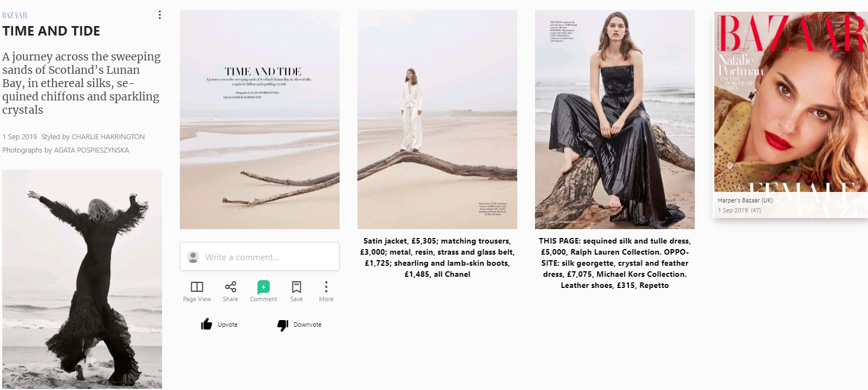Click the Ralph Lauren Collection dress caption
This screenshot has width=868, height=390.
click(615, 263)
